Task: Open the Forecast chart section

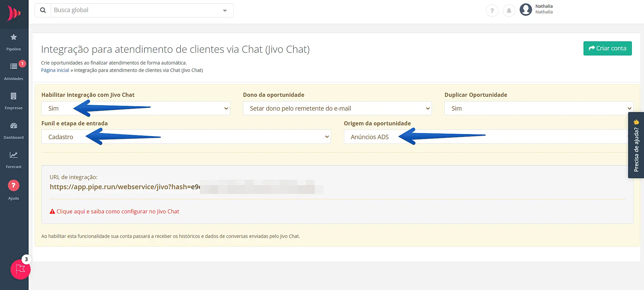Action: click(14, 160)
